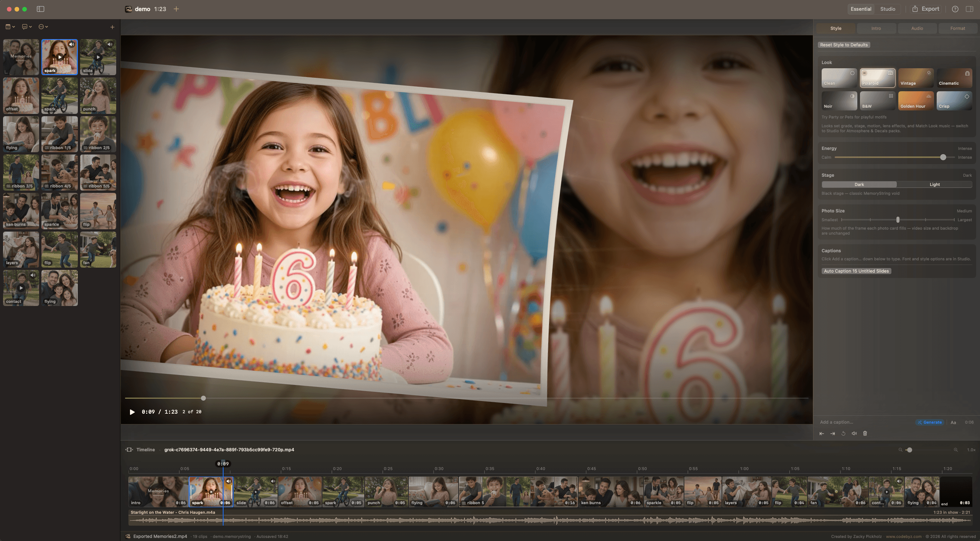Choose the Golden Hour look

pyautogui.click(x=916, y=101)
